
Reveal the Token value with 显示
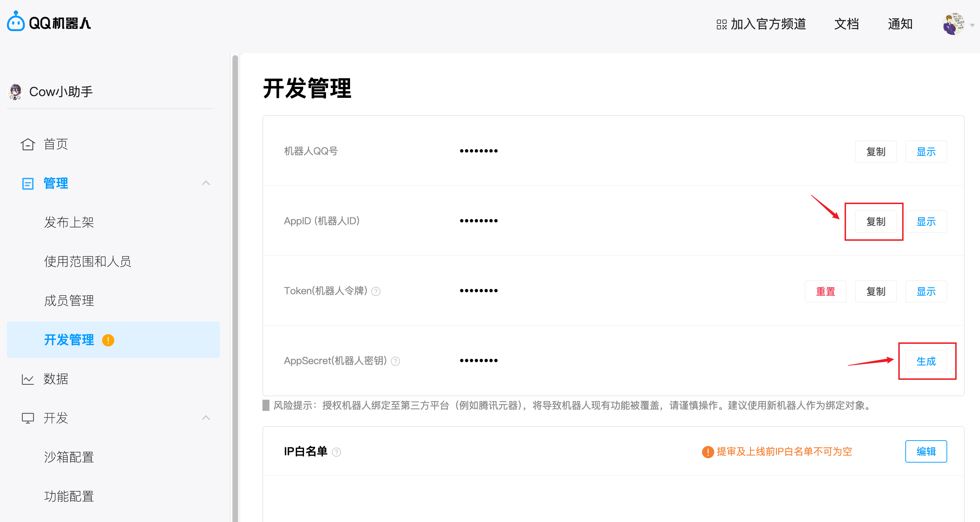click(x=926, y=292)
